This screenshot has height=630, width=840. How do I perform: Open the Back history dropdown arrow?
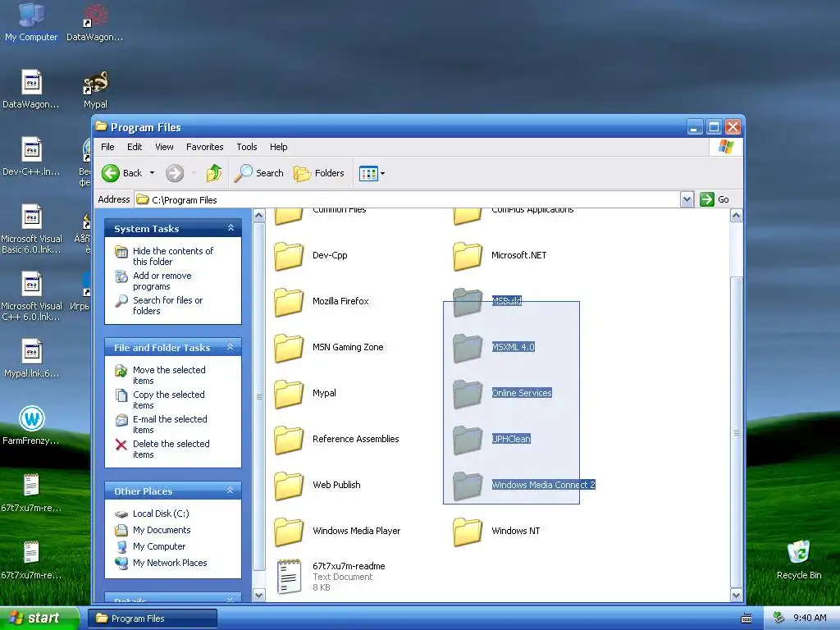pos(152,173)
